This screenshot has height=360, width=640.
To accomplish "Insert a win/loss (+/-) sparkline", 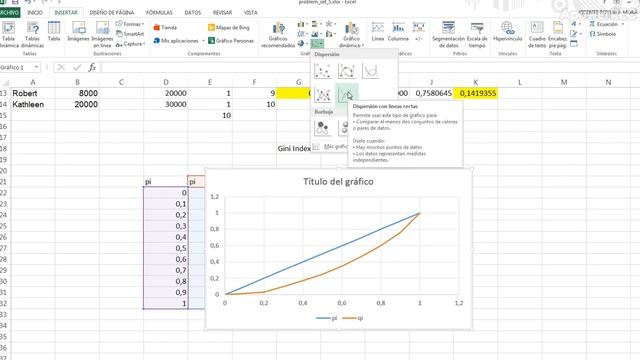I will [x=419, y=31].
